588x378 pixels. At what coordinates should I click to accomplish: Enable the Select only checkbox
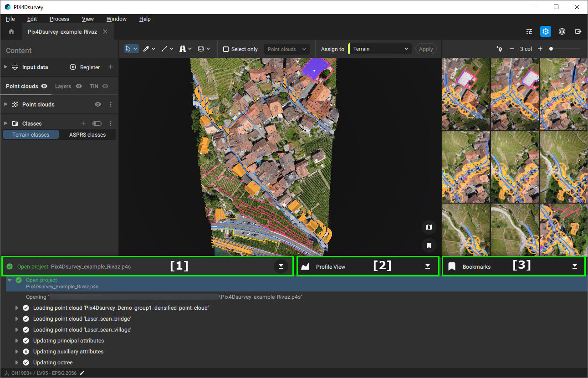click(226, 49)
